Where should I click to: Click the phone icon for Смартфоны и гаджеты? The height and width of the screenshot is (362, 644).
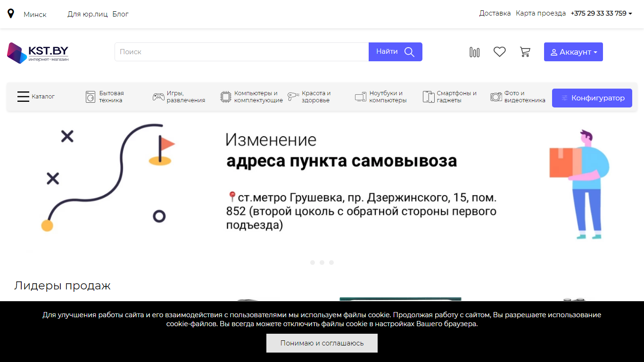[428, 97]
